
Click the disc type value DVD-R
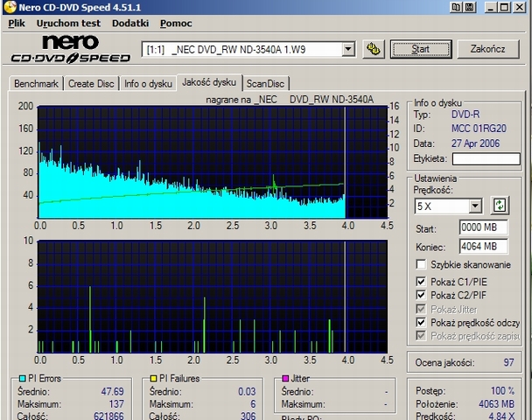(x=465, y=115)
